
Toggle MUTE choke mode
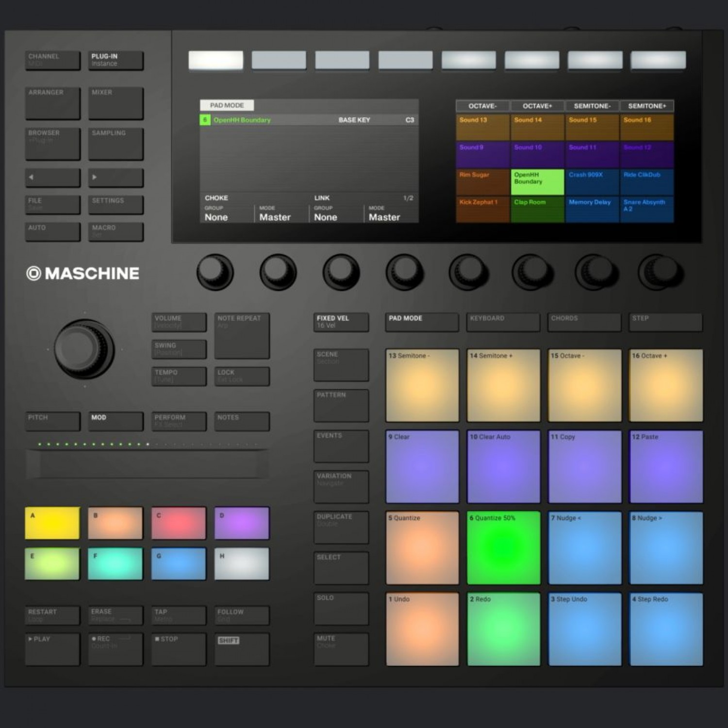tap(341, 648)
